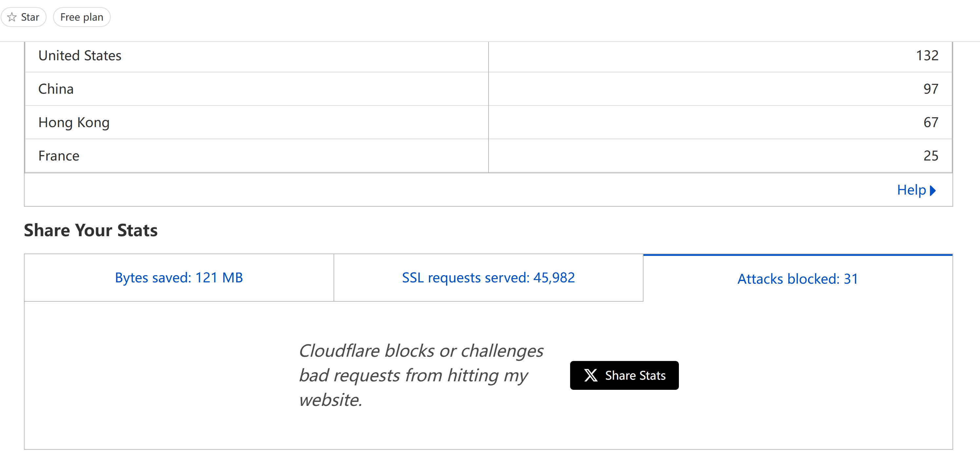
Task: Click the star icon beside Star
Action: [x=12, y=17]
